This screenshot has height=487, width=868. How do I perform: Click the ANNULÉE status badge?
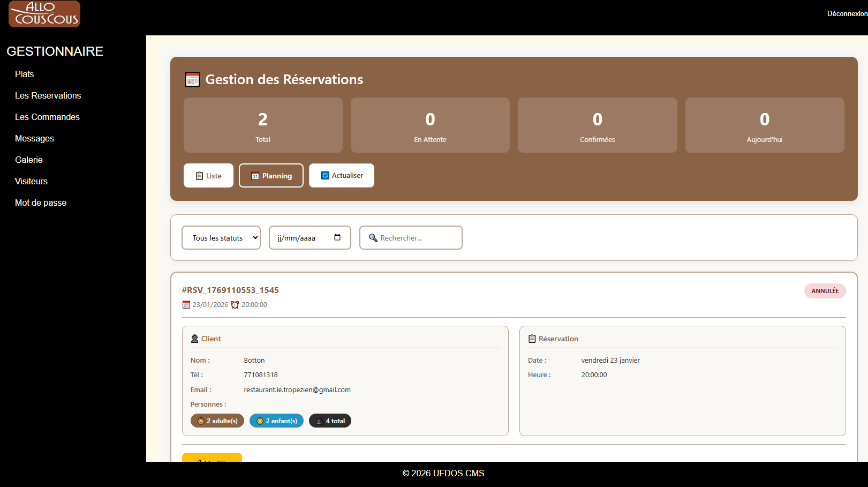825,291
